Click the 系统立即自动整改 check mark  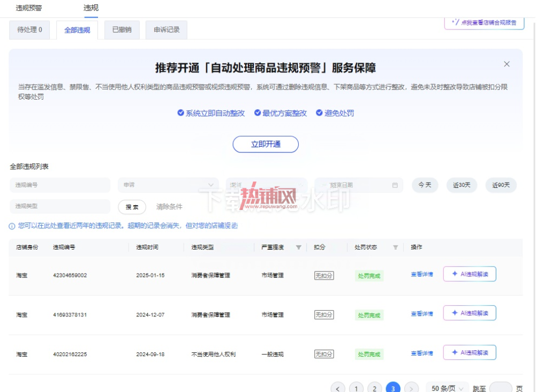coord(180,113)
